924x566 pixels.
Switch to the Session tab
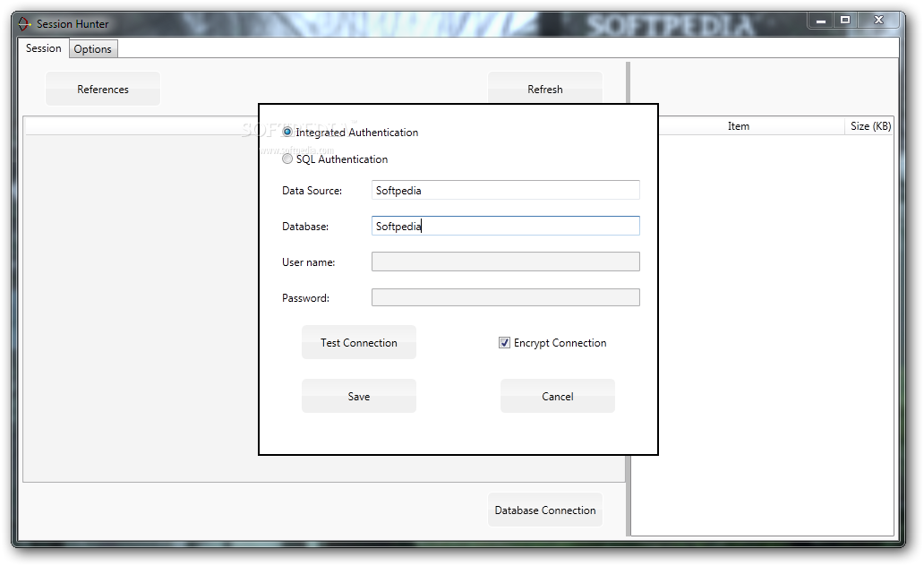(44, 48)
